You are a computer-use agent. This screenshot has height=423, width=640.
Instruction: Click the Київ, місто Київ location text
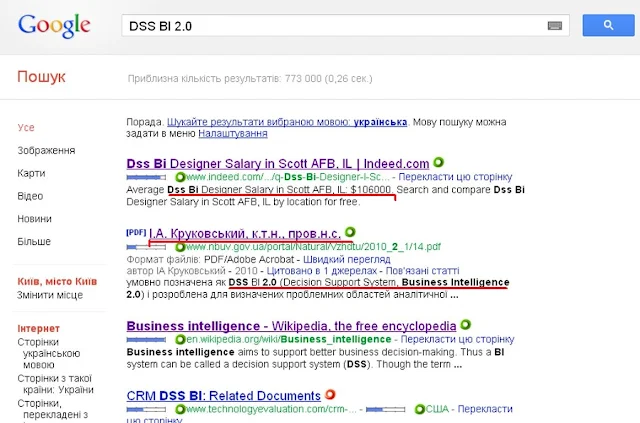click(x=57, y=282)
